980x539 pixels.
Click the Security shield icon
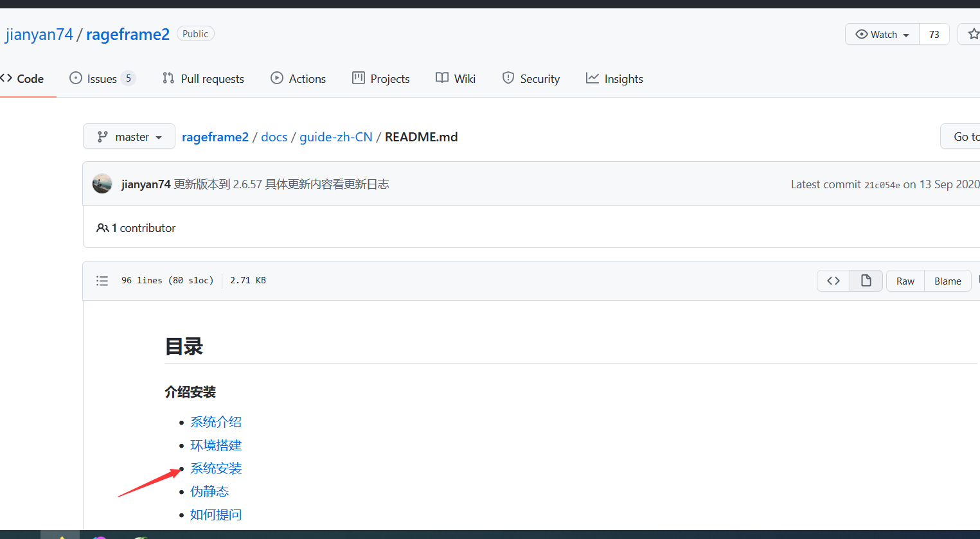[508, 78]
